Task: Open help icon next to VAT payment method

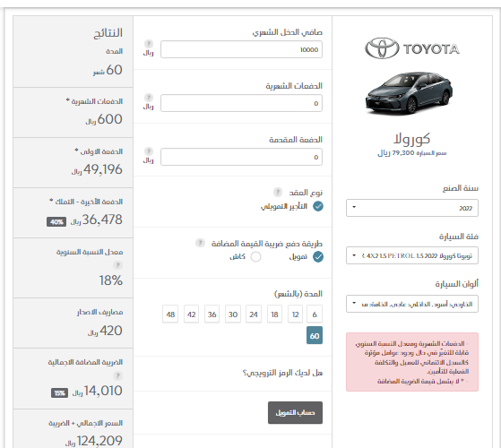Action: pos(200,243)
